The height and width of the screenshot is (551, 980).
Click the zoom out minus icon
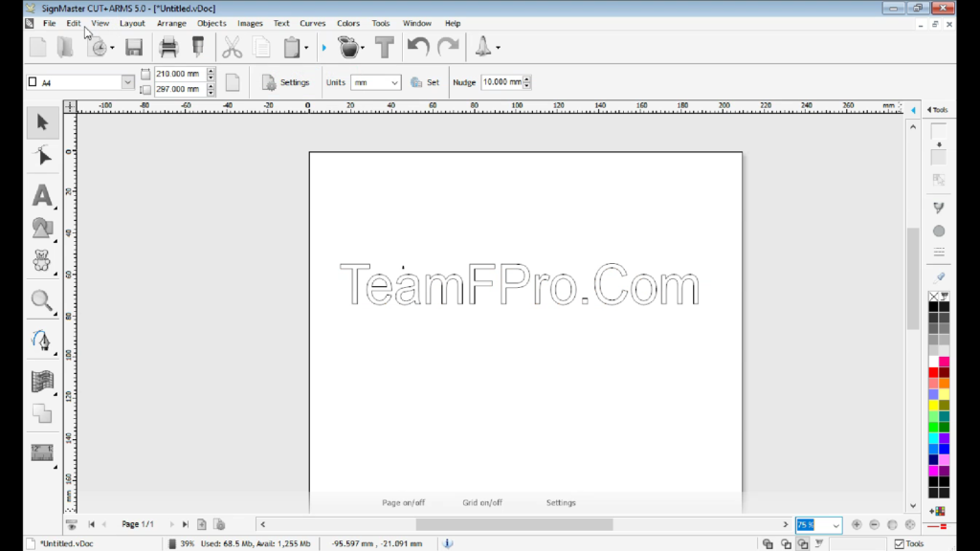coord(875,525)
